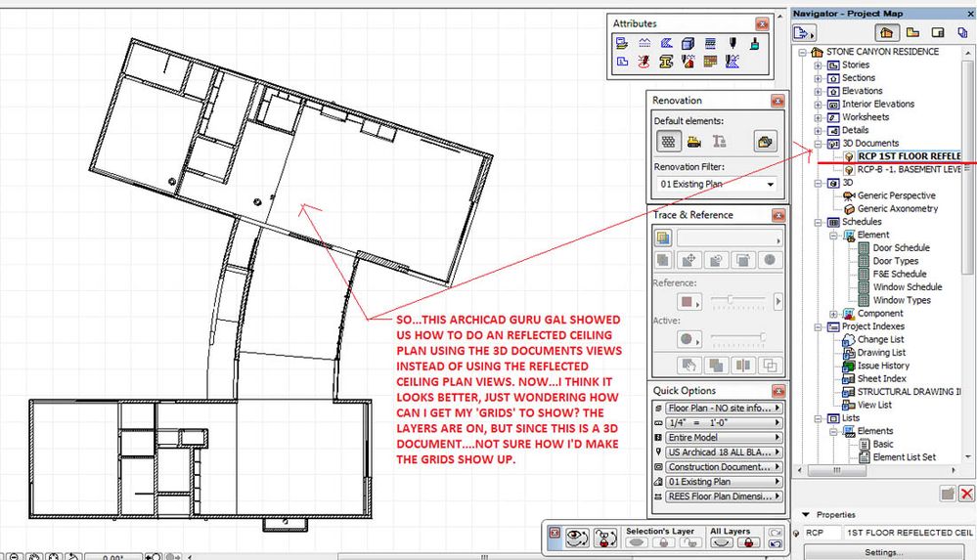Open Quick Options 01 Existing Plan dropdown
Viewport: 977px width, 560px height.
723,482
